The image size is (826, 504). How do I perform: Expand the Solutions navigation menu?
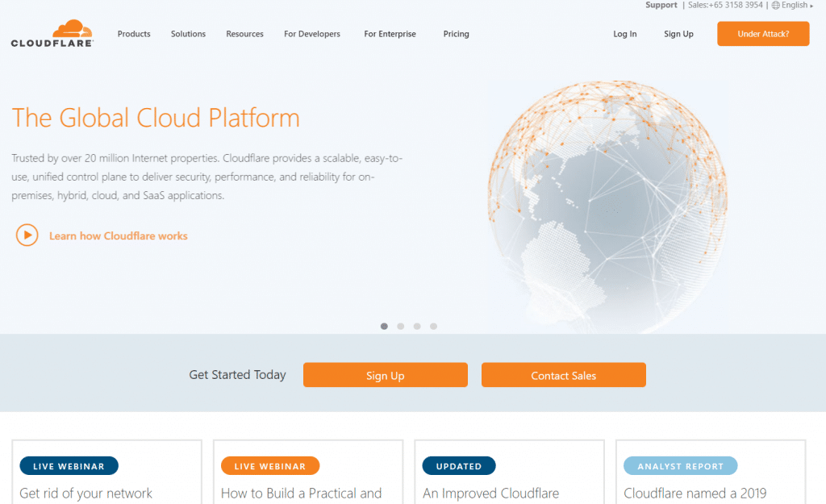tap(188, 34)
